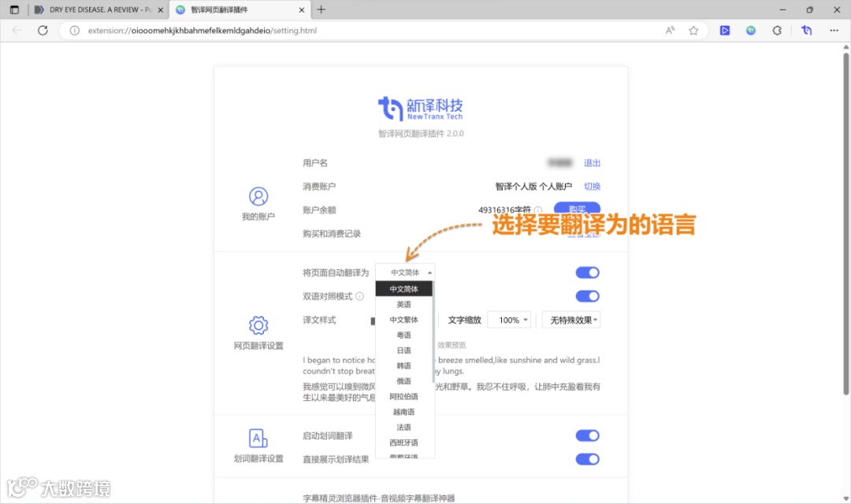Click the NewTranx Tech logo

tap(421, 109)
